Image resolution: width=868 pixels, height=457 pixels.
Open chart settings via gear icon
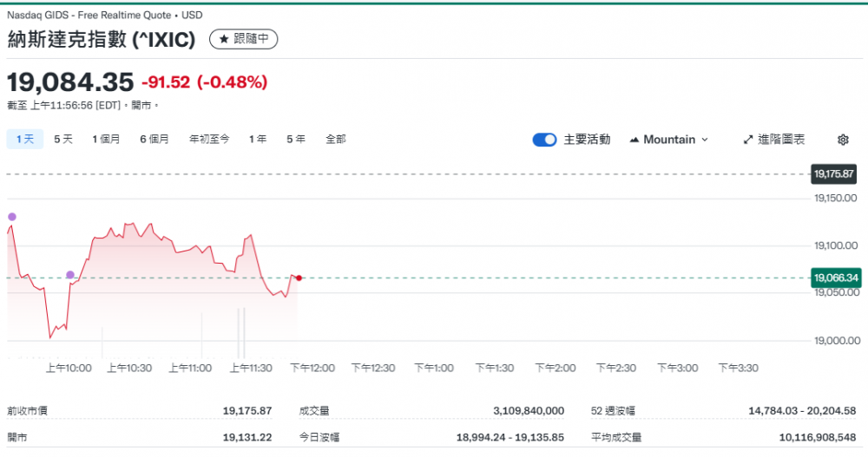843,140
